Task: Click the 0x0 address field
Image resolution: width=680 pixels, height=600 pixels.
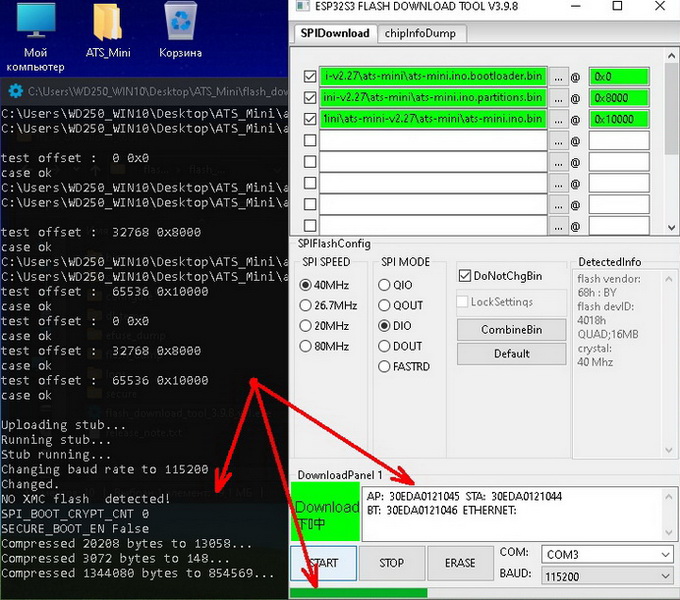Action: tap(619, 77)
